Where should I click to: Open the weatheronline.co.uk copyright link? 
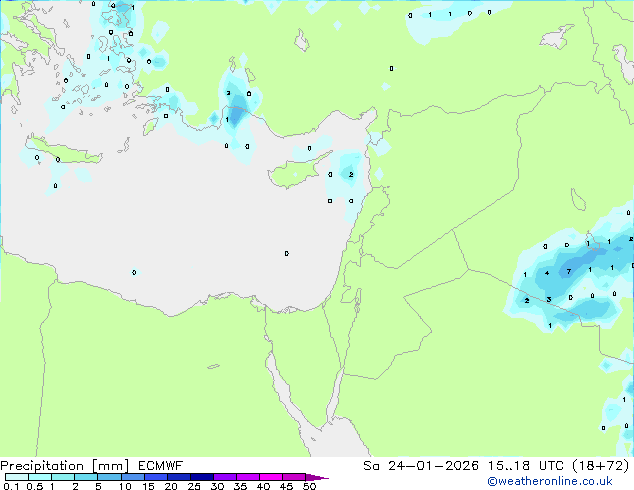pyautogui.click(x=550, y=481)
